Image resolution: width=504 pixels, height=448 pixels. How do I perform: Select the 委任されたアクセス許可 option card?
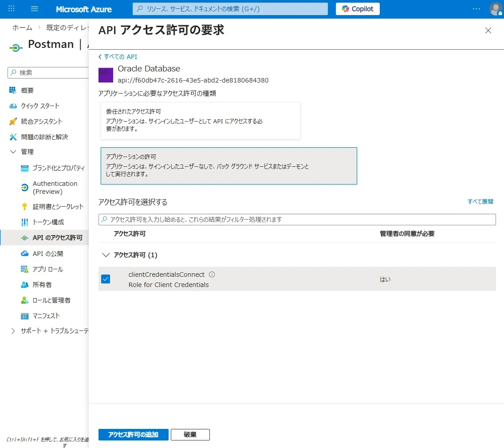[x=200, y=121]
